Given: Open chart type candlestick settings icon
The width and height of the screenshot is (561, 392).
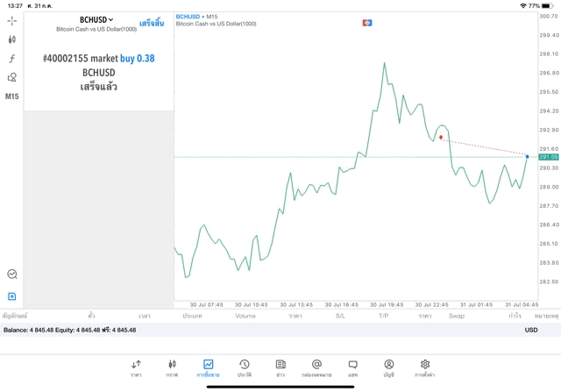Looking at the screenshot, I should click(12, 39).
